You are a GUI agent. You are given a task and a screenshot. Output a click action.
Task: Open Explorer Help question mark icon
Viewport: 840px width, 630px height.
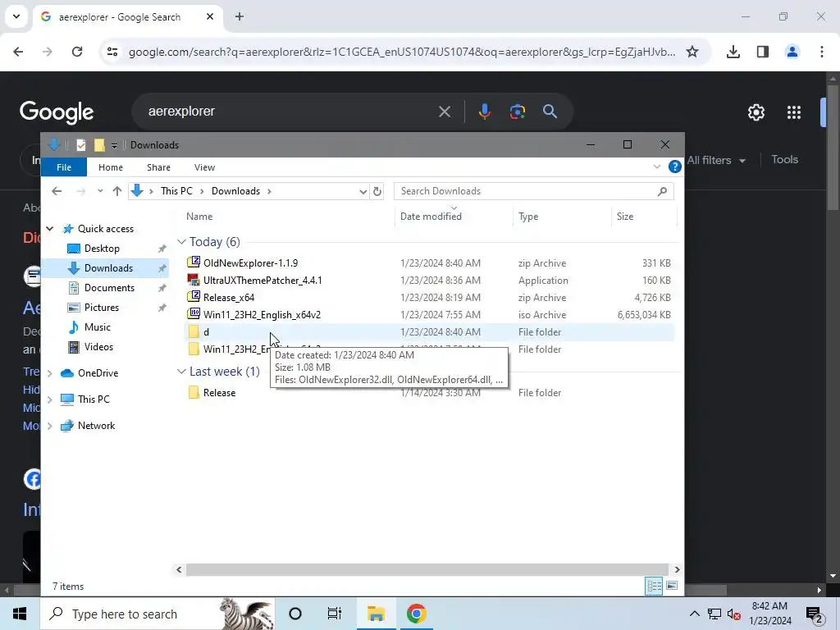pos(675,167)
